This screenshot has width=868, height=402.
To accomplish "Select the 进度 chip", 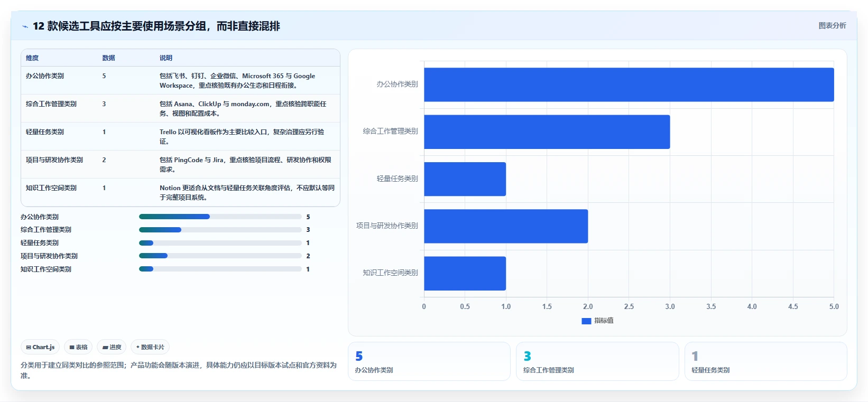I will [112, 347].
